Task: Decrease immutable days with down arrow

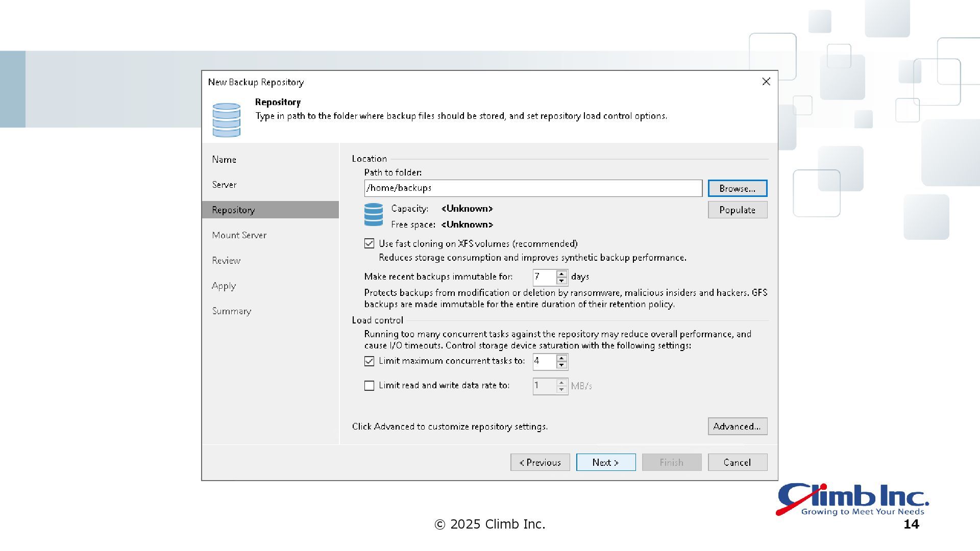Action: [x=561, y=281]
